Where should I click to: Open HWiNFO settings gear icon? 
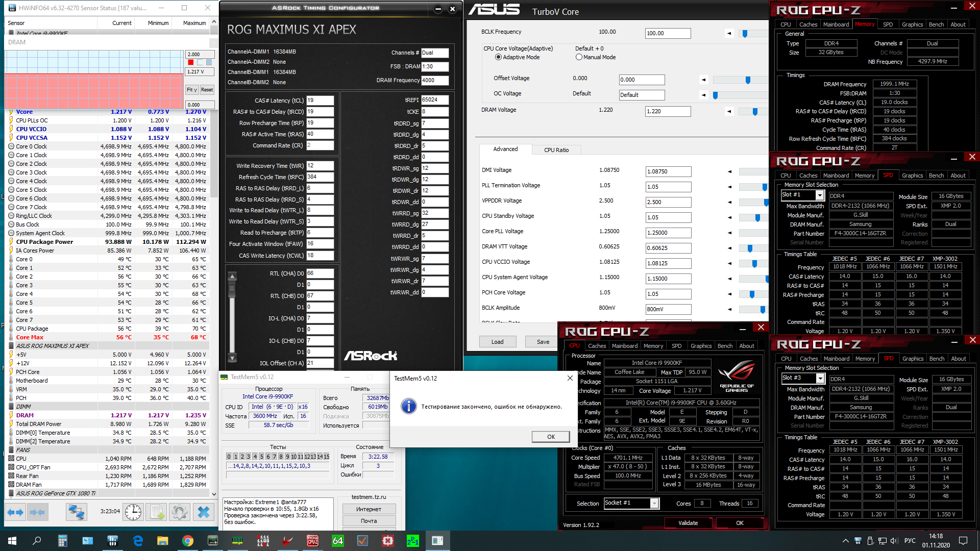(x=179, y=512)
